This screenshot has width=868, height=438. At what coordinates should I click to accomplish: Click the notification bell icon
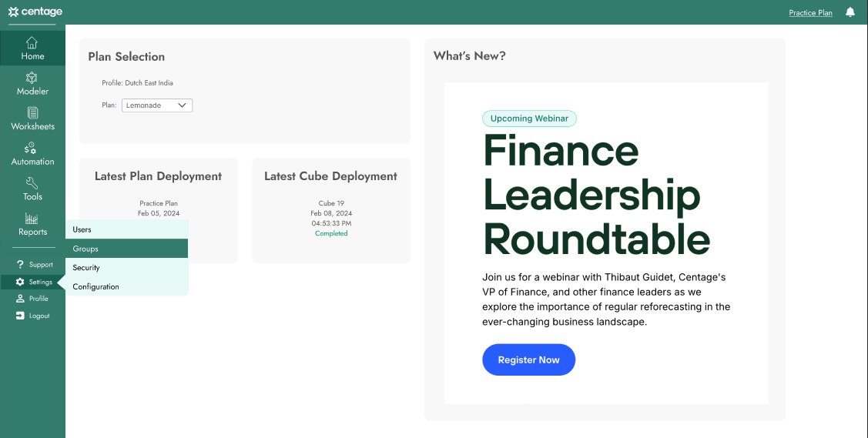pos(850,12)
